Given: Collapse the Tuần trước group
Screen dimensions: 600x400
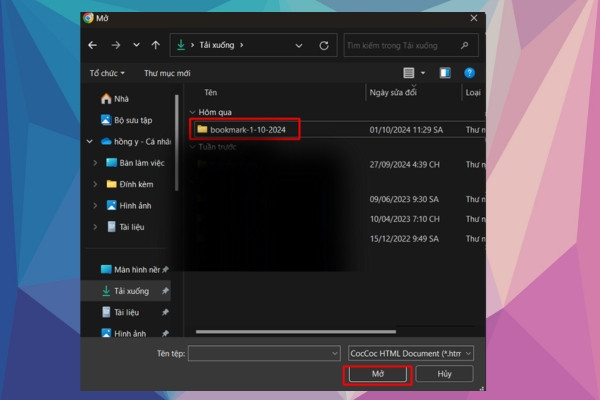Looking at the screenshot, I should pyautogui.click(x=192, y=147).
